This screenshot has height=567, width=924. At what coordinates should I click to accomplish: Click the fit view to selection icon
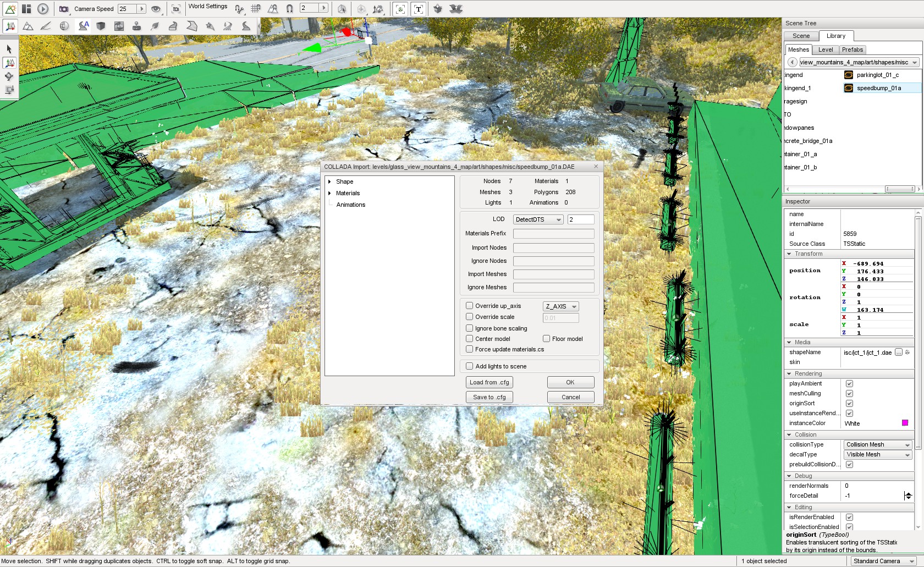click(x=176, y=9)
